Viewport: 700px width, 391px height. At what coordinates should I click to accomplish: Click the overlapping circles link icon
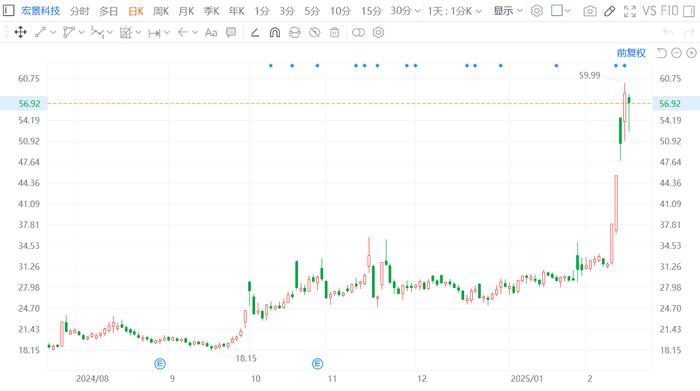point(358,32)
